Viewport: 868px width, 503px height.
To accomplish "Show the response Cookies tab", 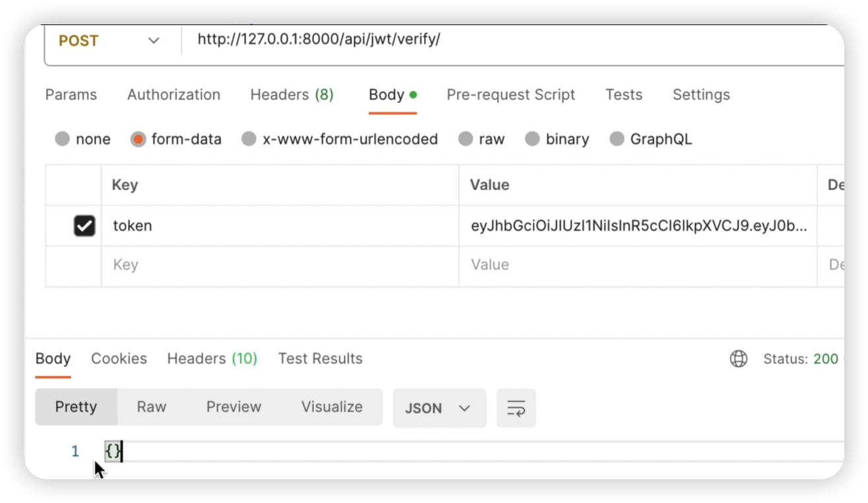I will tap(119, 358).
